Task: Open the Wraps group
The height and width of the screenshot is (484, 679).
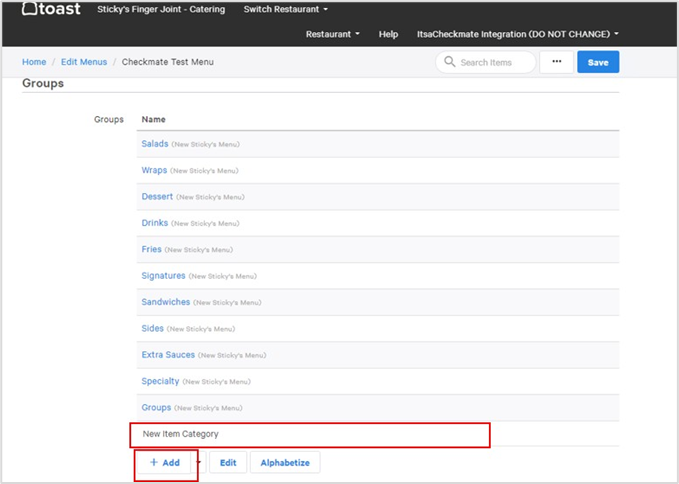Action: click(x=154, y=170)
